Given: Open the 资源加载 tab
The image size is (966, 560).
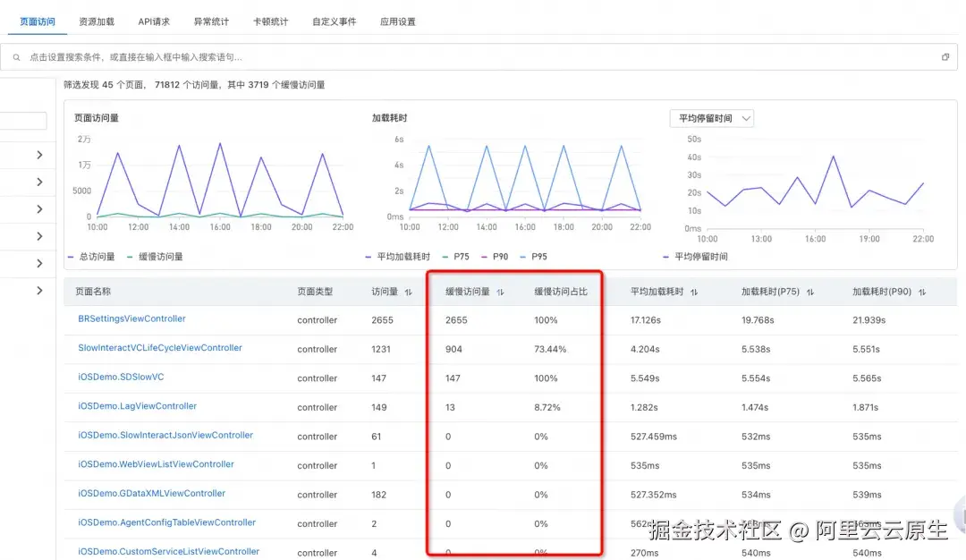Looking at the screenshot, I should coord(97,21).
